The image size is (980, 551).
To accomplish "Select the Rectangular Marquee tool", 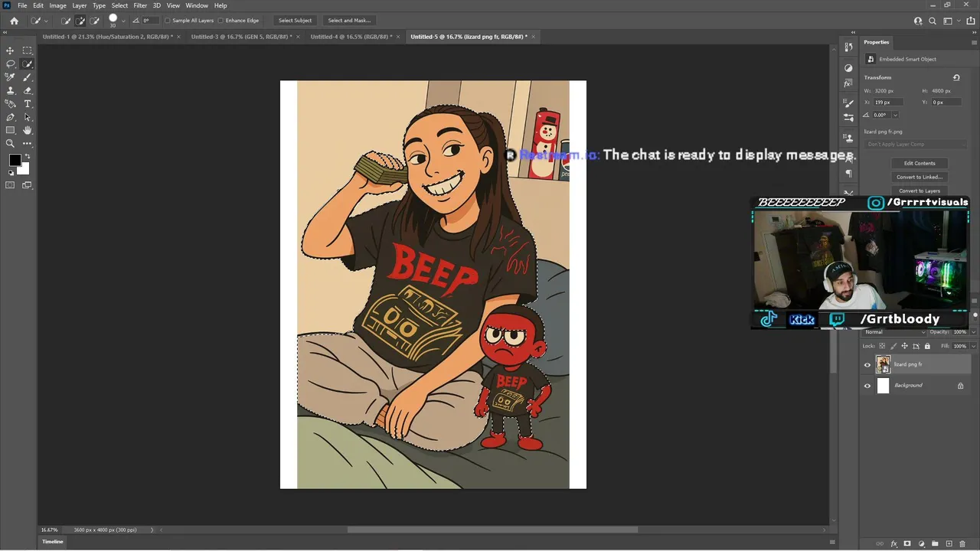I will pos(27,51).
